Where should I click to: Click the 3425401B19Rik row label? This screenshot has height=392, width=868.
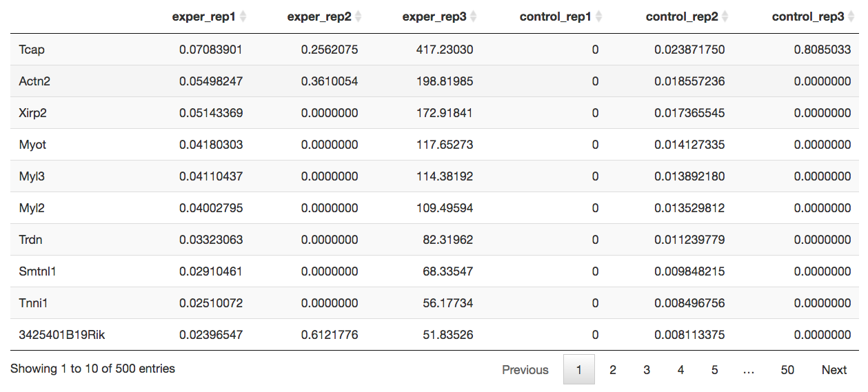tap(62, 335)
